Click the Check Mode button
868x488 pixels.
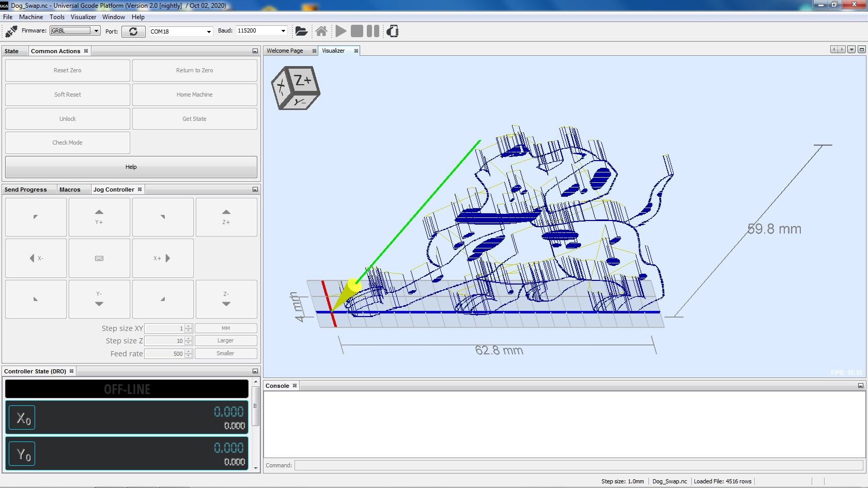point(68,143)
